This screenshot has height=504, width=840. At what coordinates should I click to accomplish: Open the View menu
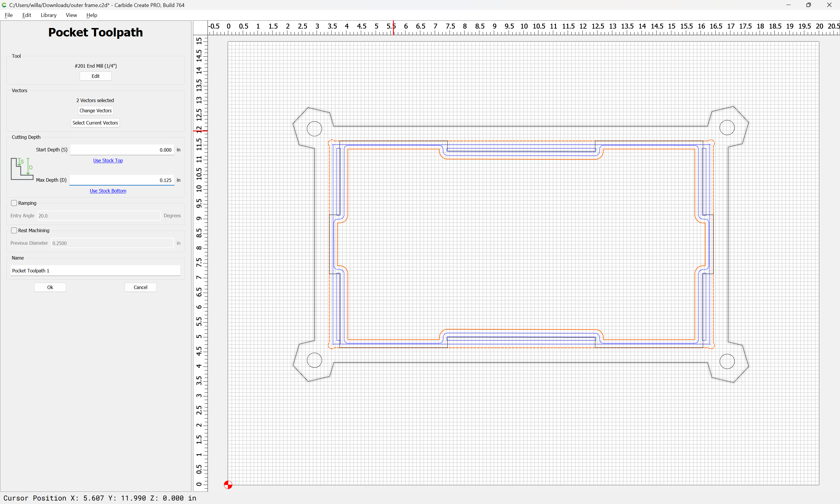tap(71, 15)
